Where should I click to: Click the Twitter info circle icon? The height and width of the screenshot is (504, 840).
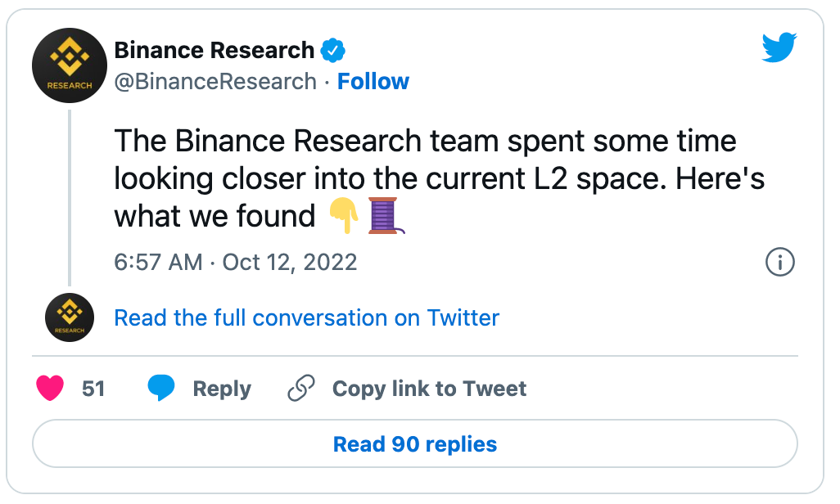[x=779, y=263]
